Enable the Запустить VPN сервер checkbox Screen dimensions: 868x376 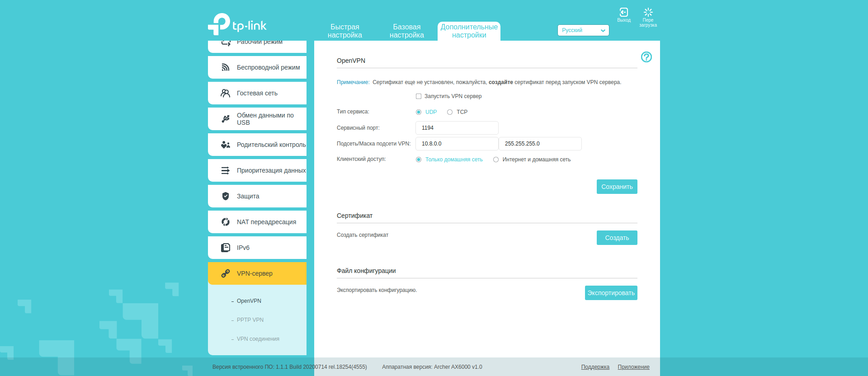point(419,96)
